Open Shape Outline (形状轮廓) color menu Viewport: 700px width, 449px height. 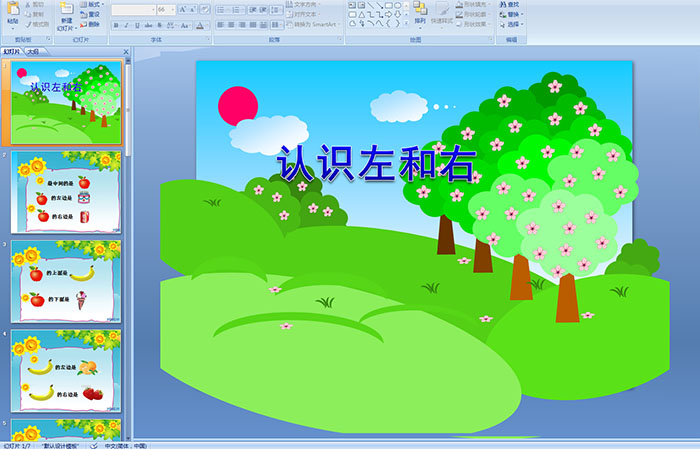coord(473,14)
